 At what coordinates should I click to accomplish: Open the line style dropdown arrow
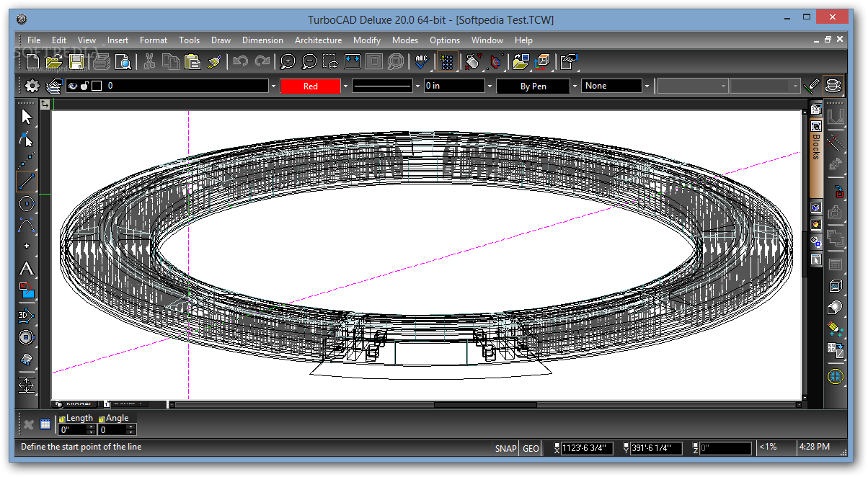tap(417, 86)
